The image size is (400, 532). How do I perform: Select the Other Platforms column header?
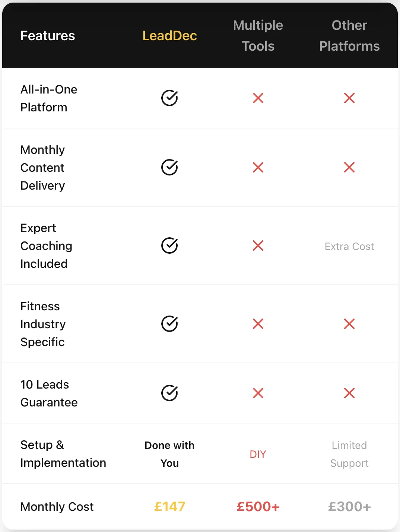click(349, 36)
